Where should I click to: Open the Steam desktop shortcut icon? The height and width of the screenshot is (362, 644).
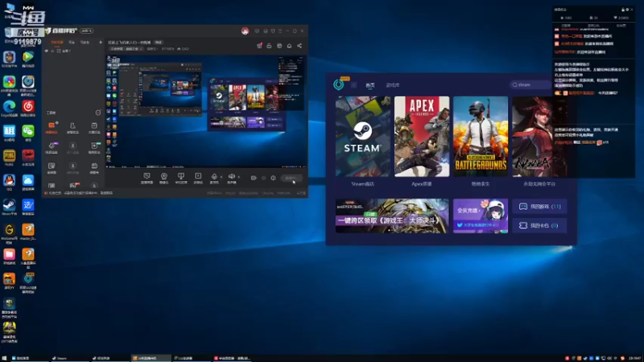click(x=9, y=207)
